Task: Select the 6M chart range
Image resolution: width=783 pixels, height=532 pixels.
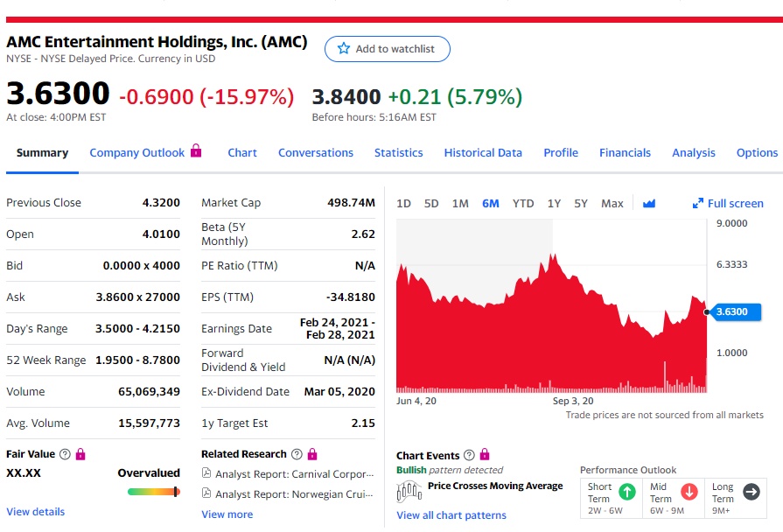Action: click(x=491, y=204)
